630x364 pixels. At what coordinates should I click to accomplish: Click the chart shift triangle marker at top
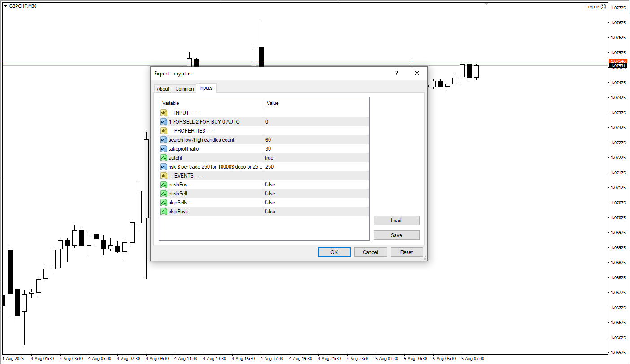point(486,4)
